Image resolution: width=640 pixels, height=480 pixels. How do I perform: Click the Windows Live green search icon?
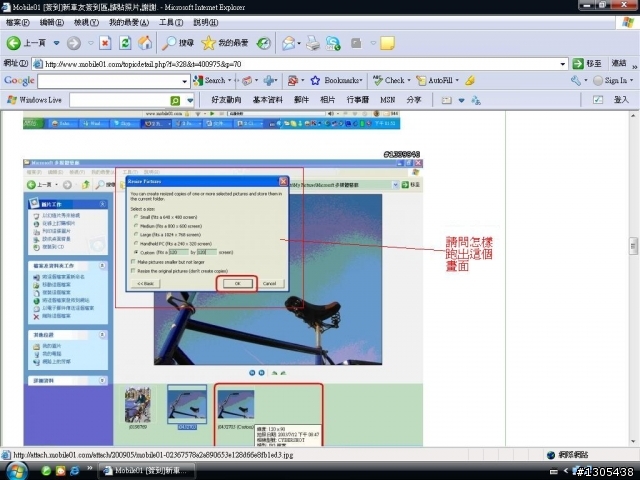175,100
